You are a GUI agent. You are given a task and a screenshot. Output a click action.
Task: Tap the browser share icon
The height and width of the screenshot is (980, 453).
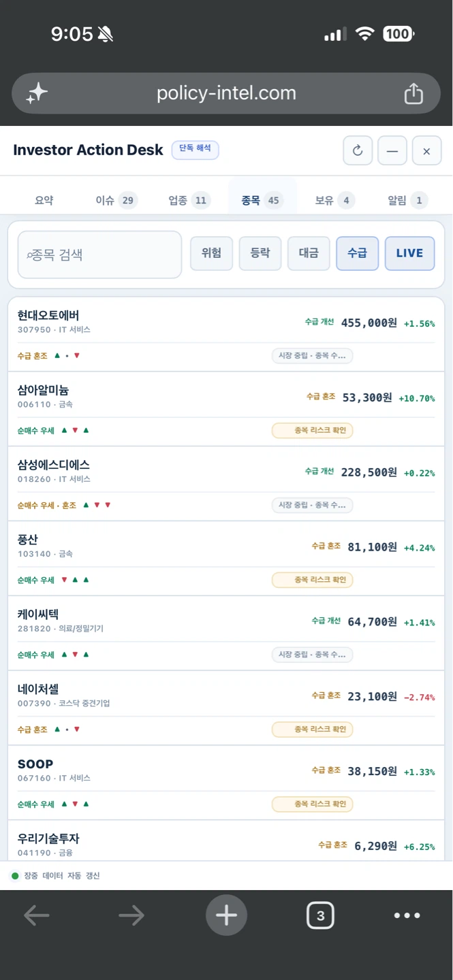pos(413,93)
